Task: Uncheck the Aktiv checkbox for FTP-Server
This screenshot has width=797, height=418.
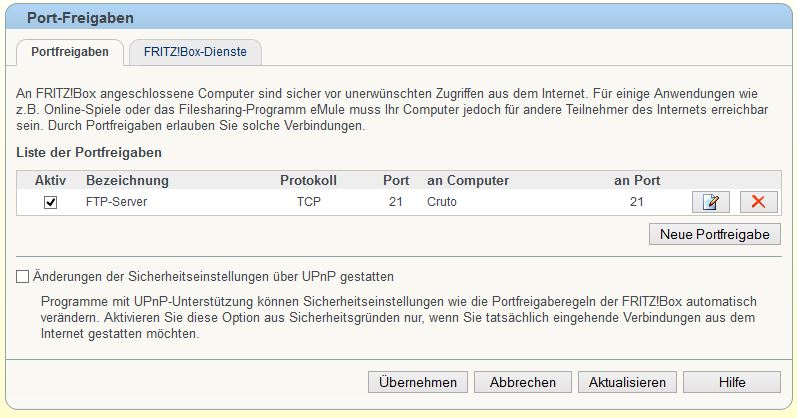Action: [x=51, y=202]
